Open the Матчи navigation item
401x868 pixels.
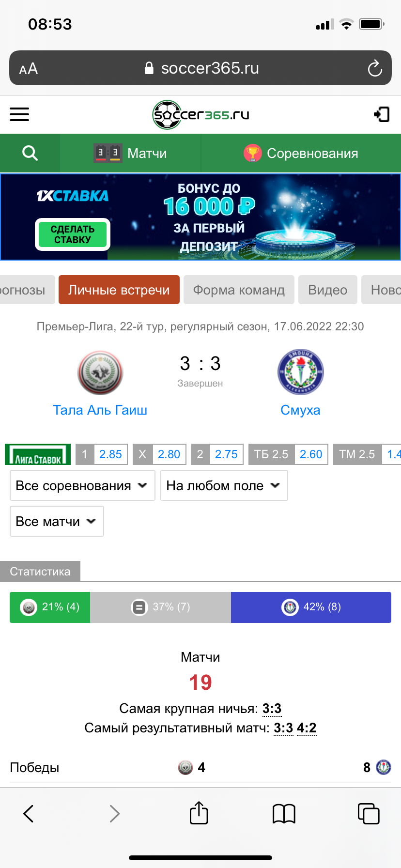click(x=130, y=153)
